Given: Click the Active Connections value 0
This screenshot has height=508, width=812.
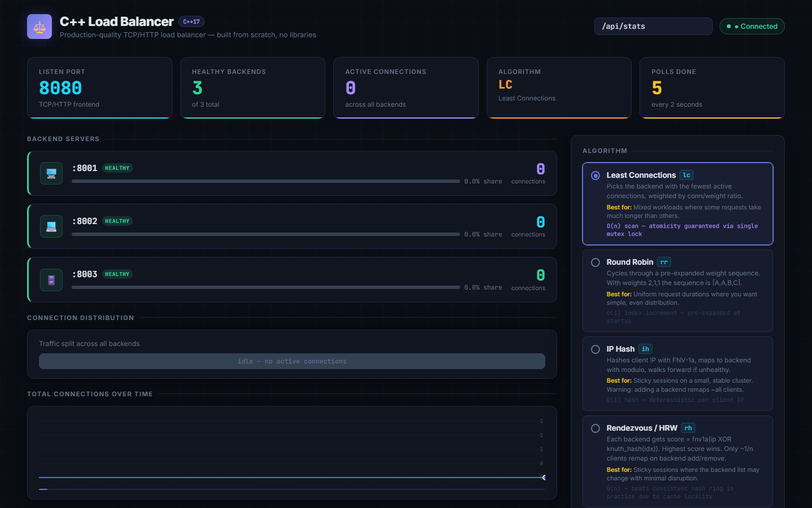Looking at the screenshot, I should tap(351, 88).
